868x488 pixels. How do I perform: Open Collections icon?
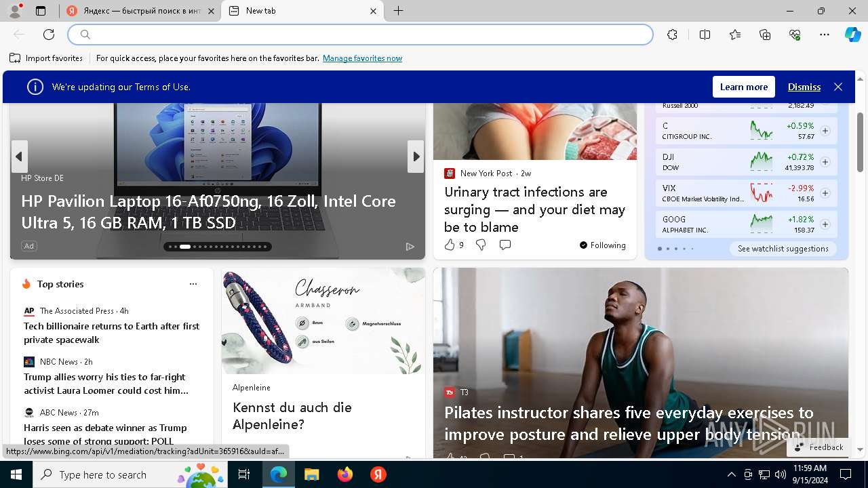pos(765,35)
